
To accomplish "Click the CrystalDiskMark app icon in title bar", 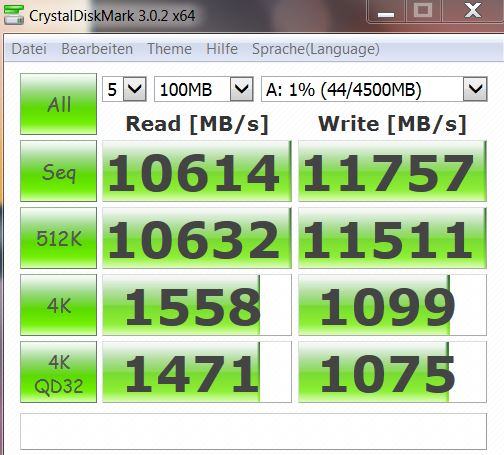I will point(13,15).
